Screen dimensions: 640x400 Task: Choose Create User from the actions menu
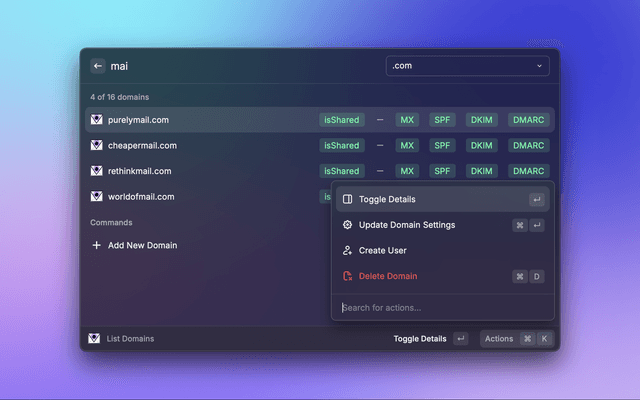pos(382,250)
